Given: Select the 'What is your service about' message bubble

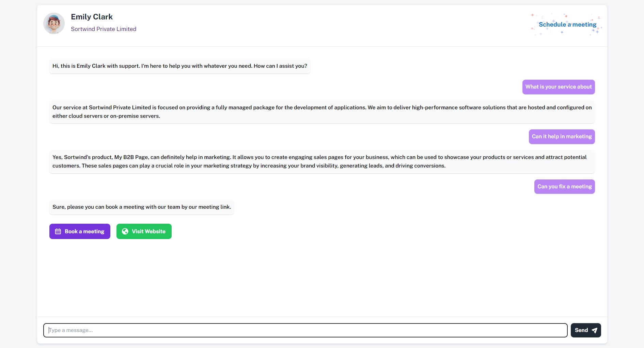Looking at the screenshot, I should click(559, 87).
